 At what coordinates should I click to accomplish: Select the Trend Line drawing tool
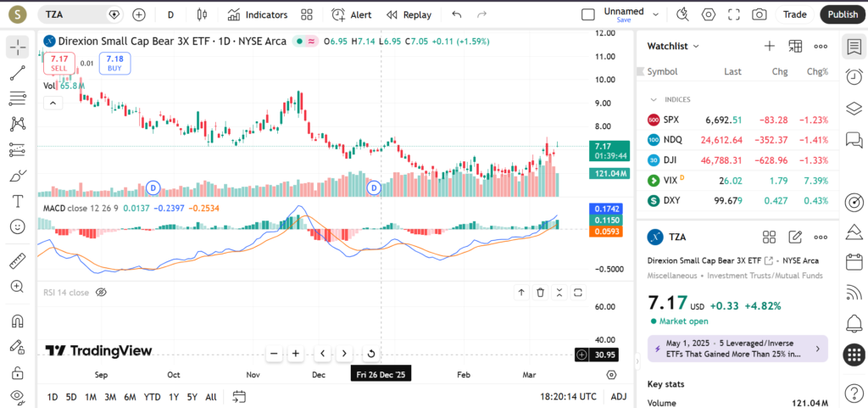pyautogui.click(x=17, y=73)
